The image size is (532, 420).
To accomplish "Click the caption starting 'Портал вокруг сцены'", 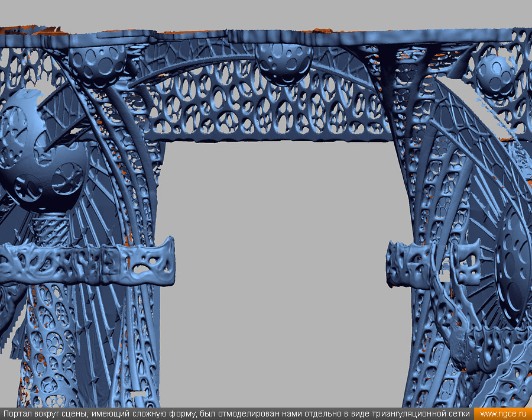I will (236, 414).
